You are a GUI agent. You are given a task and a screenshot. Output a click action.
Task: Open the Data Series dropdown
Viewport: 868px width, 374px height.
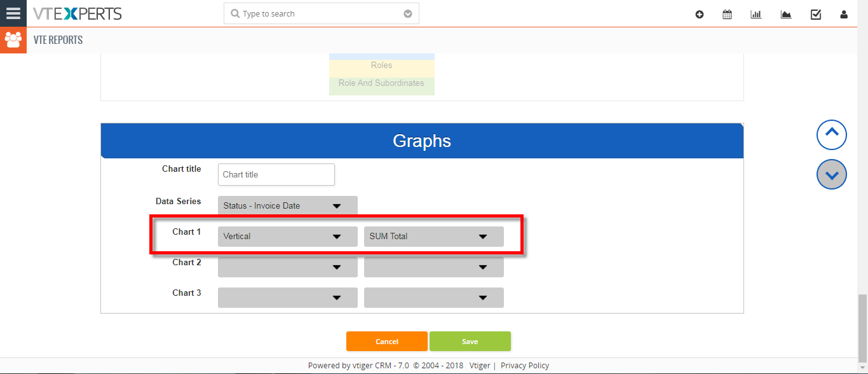pyautogui.click(x=288, y=206)
